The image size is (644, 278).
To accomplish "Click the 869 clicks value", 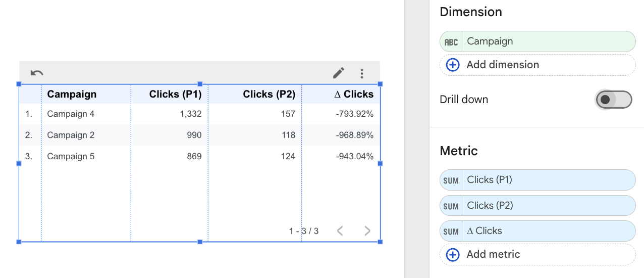I will point(193,156).
